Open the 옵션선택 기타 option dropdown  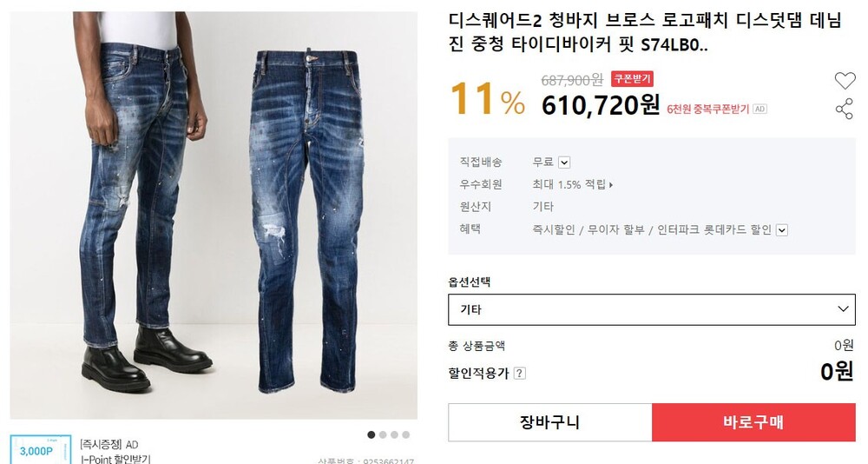pyautogui.click(x=652, y=309)
